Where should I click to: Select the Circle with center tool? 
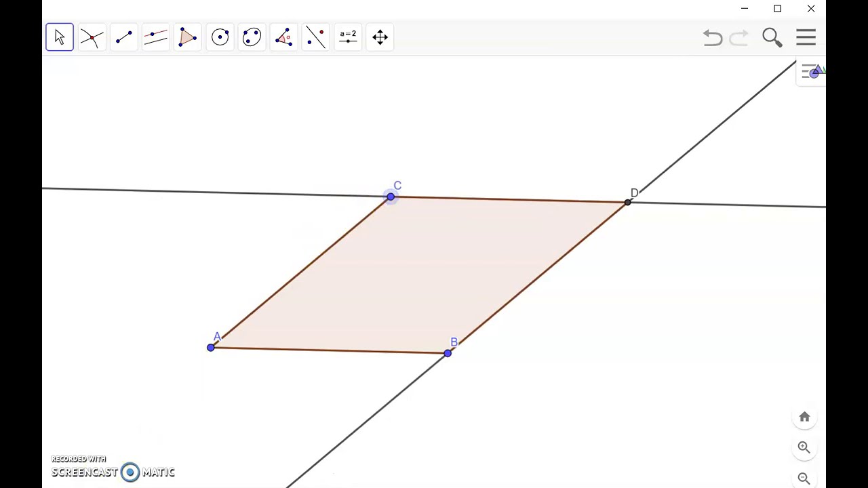coord(220,37)
